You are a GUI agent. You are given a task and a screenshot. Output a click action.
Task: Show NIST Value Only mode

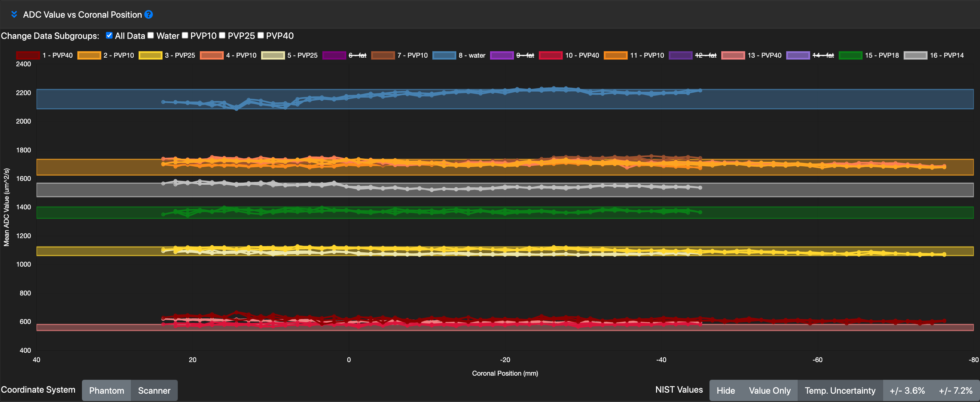pyautogui.click(x=770, y=390)
